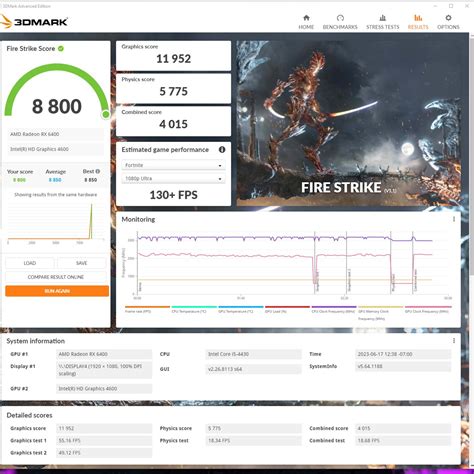474x474 pixels.
Task: Toggle GPU Load legend entry
Action: pos(287,309)
